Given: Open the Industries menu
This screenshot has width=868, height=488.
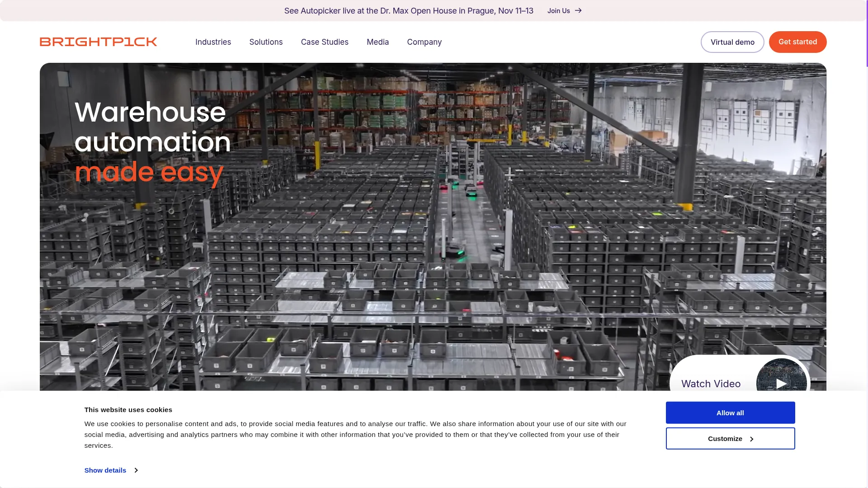Looking at the screenshot, I should [213, 42].
